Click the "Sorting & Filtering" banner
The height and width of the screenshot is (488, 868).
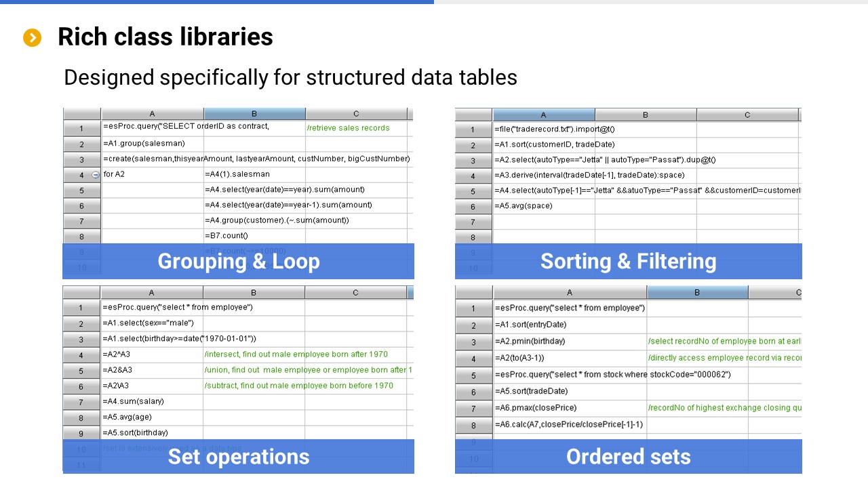click(628, 262)
